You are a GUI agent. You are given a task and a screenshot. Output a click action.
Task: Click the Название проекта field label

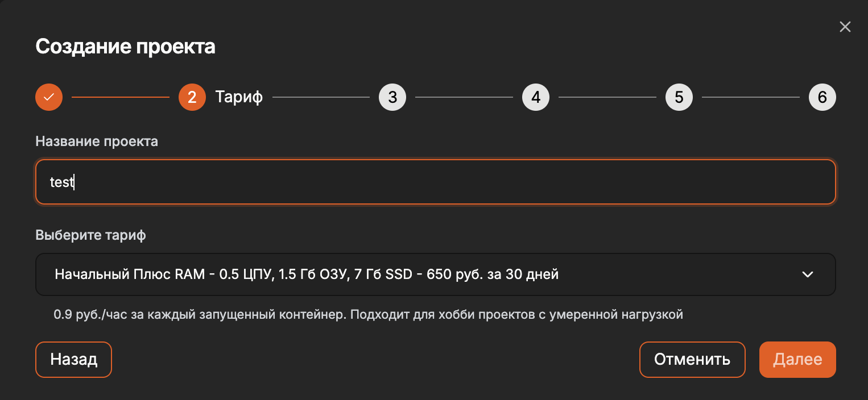tap(97, 141)
